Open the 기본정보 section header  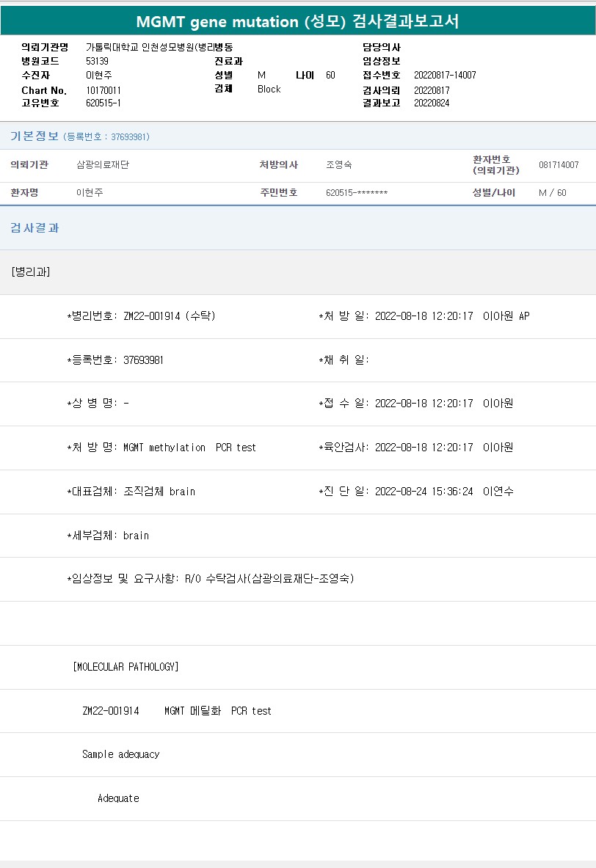click(34, 136)
